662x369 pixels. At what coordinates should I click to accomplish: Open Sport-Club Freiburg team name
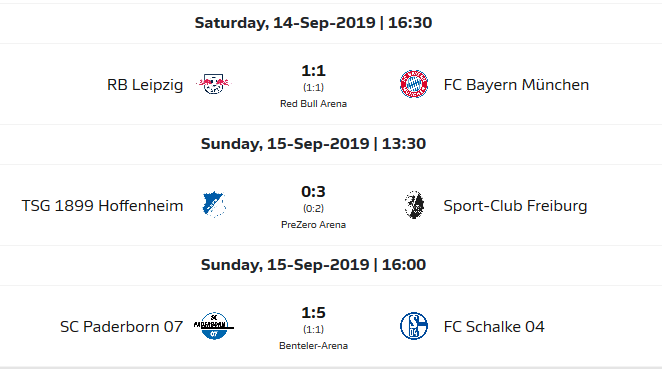tap(515, 206)
